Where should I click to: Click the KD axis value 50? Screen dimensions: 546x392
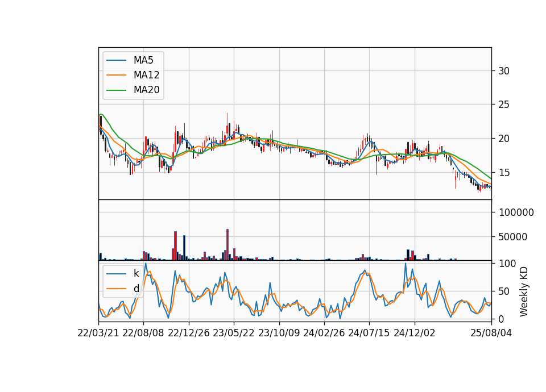[x=504, y=291]
